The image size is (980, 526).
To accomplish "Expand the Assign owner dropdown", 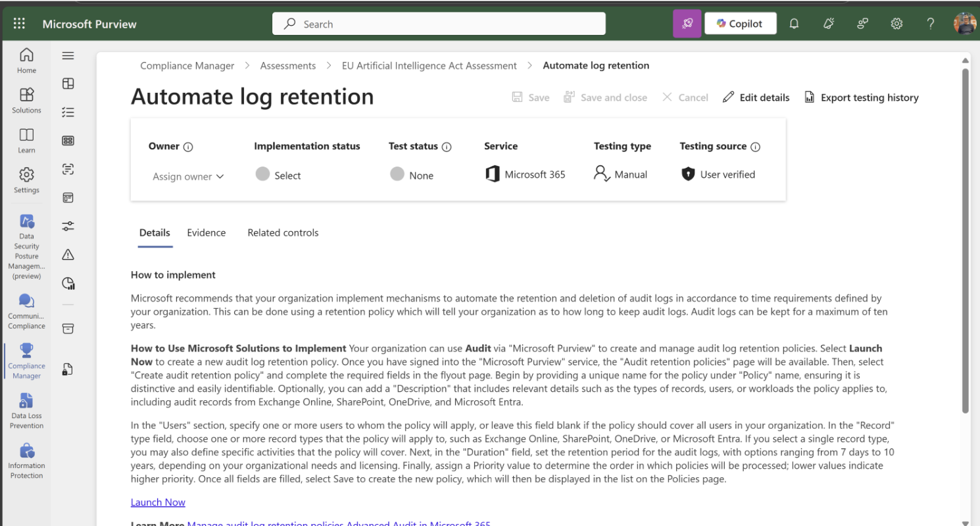I will click(x=188, y=176).
